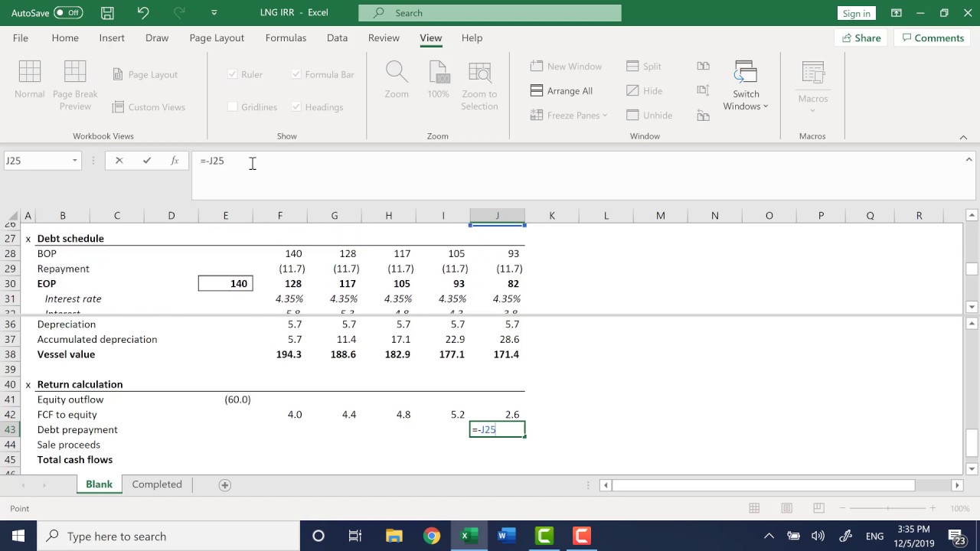Switch to the Insert tab
Viewport: 980px width, 551px height.
(112, 37)
